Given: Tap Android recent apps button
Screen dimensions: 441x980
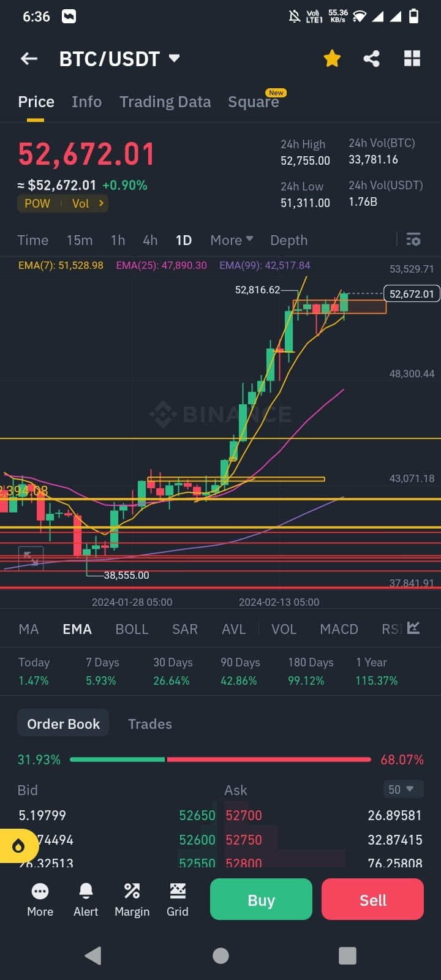Looking at the screenshot, I should click(x=347, y=956).
